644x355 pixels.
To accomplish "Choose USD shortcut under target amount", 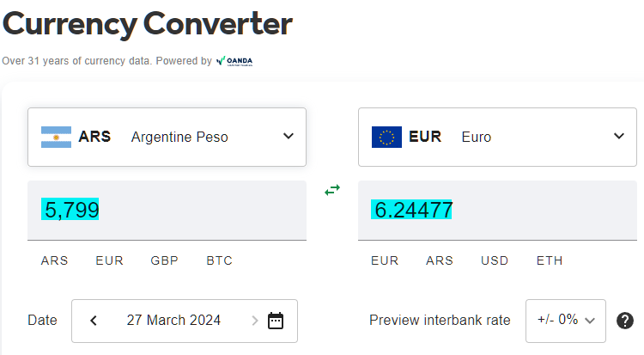I will [x=495, y=260].
